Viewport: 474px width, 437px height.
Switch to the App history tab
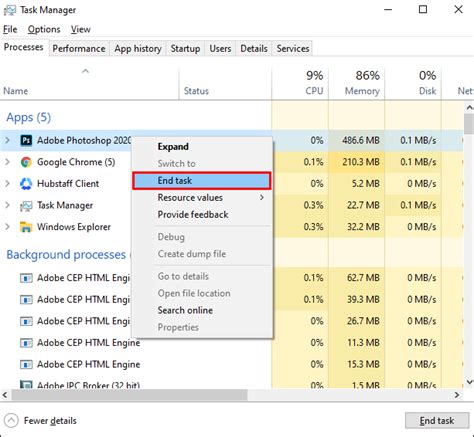point(138,49)
